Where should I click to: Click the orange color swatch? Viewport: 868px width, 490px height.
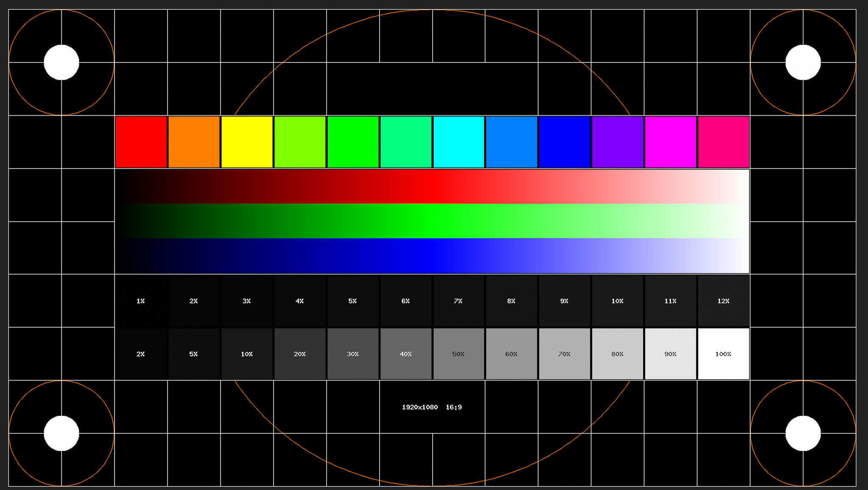click(x=194, y=142)
